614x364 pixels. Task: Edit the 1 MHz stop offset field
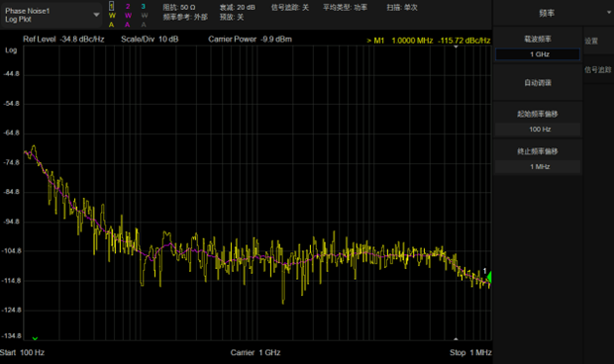(538, 167)
